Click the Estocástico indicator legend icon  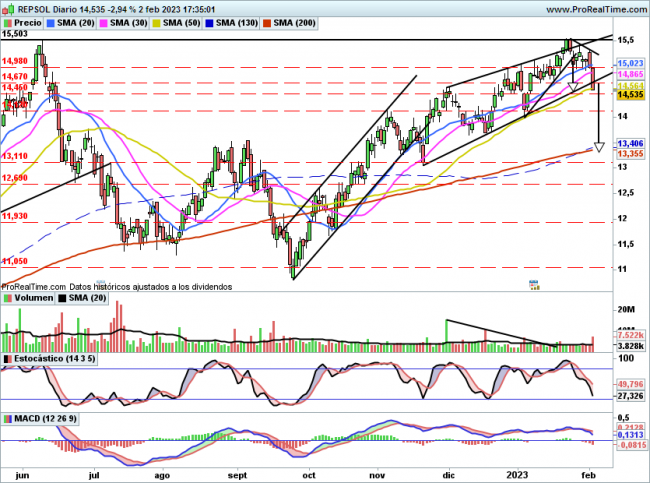tap(8, 357)
